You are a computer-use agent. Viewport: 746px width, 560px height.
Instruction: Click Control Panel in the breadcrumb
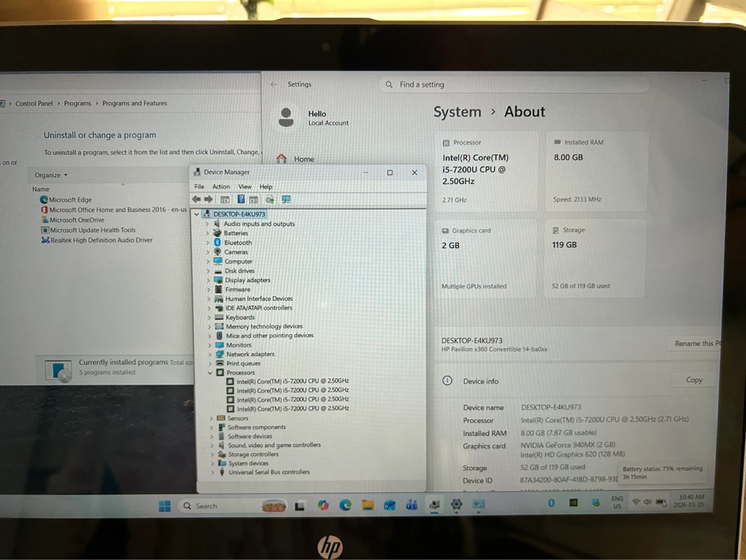(34, 104)
